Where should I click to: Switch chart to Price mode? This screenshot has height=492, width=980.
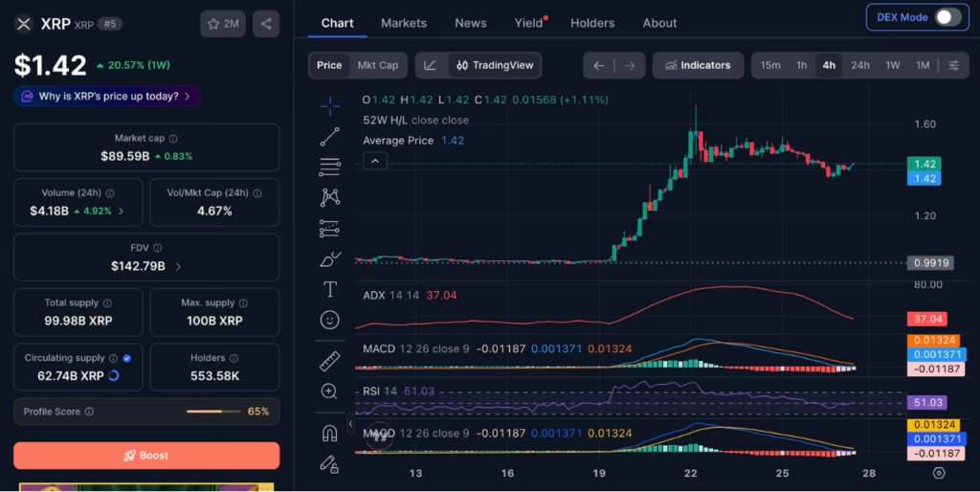329,65
